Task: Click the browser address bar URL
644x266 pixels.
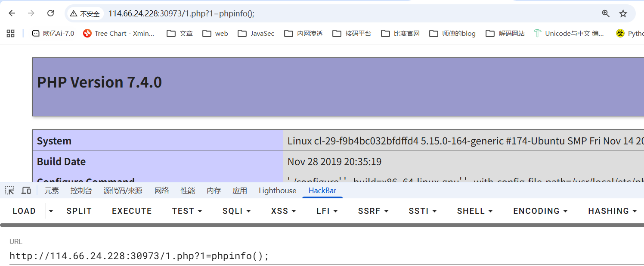Action: coord(181,13)
